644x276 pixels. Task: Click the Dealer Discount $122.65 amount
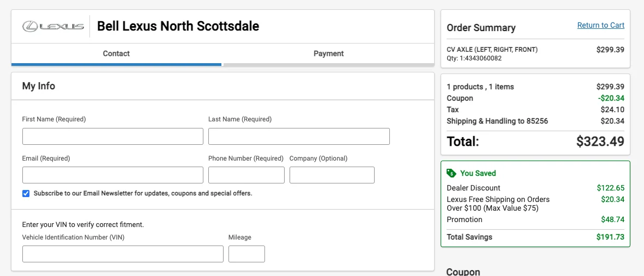(x=611, y=188)
